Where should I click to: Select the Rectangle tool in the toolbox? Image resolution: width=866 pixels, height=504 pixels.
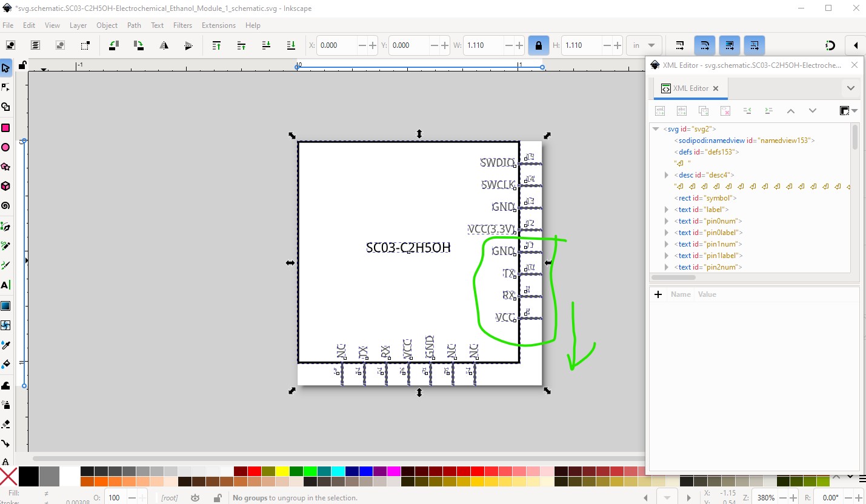pos(5,128)
